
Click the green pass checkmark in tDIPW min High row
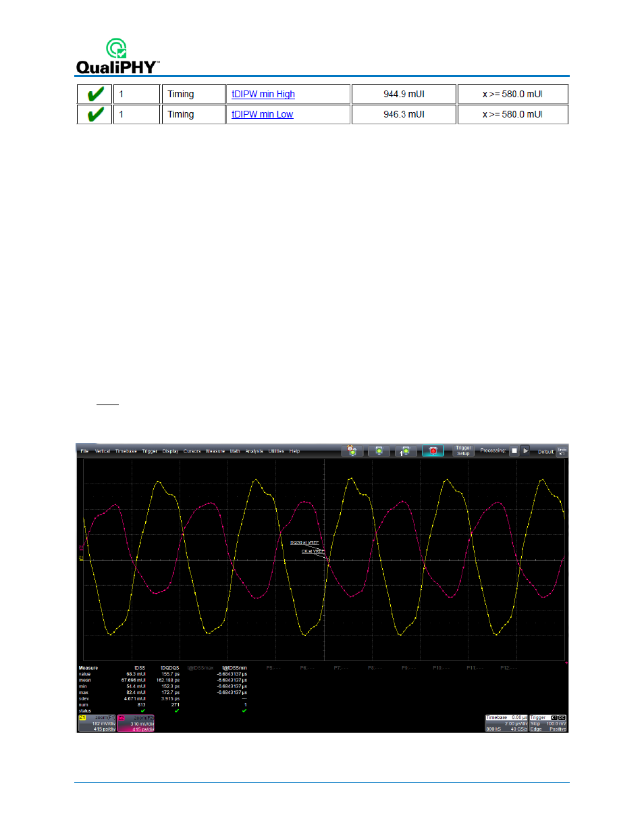point(95,94)
